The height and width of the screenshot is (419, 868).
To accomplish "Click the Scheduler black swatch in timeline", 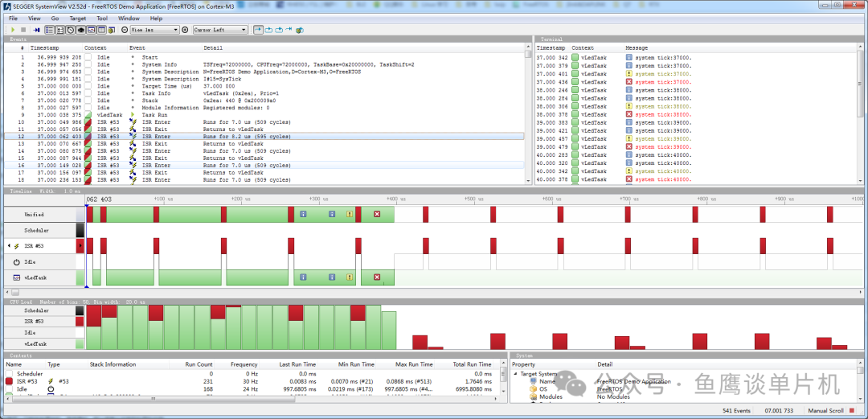I will click(x=80, y=230).
